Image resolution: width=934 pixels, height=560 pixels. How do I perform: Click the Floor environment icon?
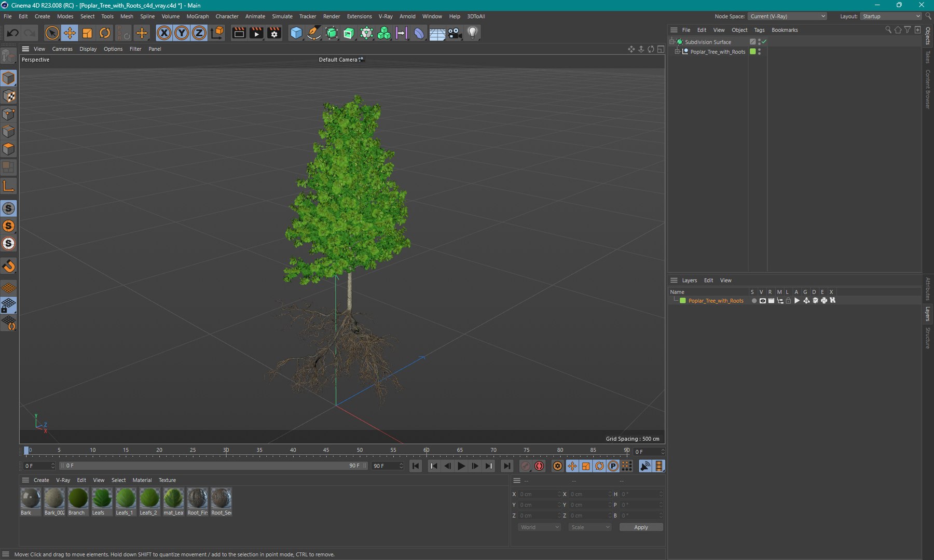click(x=437, y=33)
